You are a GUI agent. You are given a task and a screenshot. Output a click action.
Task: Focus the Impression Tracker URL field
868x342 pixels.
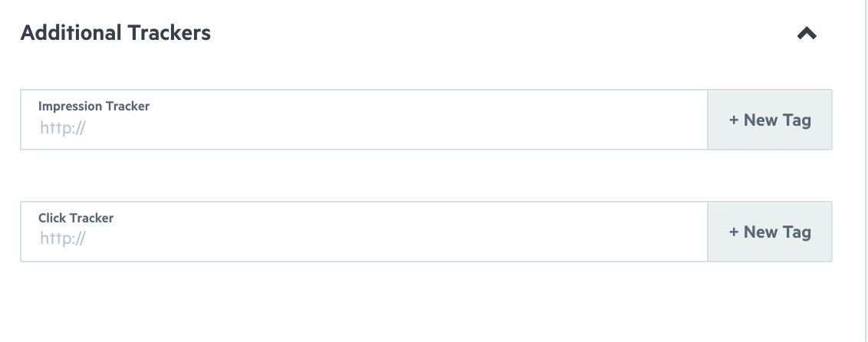pos(364,120)
